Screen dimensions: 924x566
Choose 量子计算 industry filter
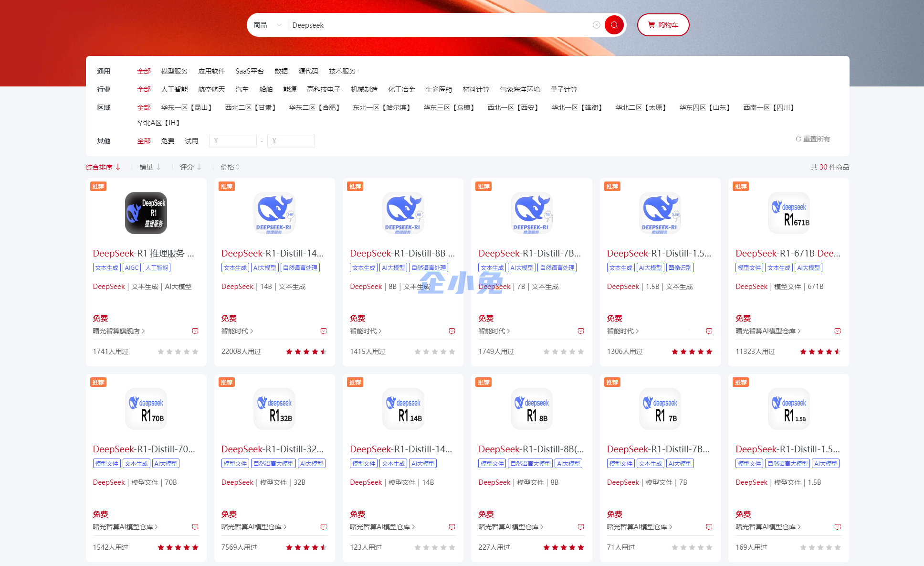[564, 89]
